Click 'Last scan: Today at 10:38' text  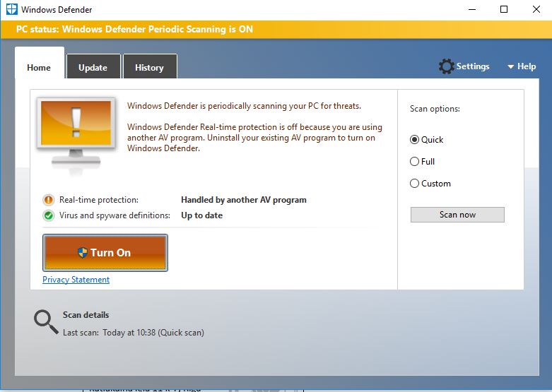134,333
